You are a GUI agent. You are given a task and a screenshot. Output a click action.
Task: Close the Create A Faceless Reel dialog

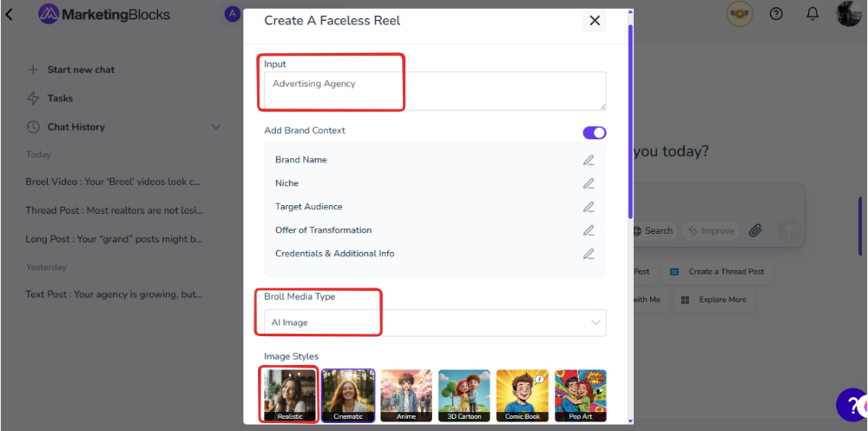(x=595, y=21)
